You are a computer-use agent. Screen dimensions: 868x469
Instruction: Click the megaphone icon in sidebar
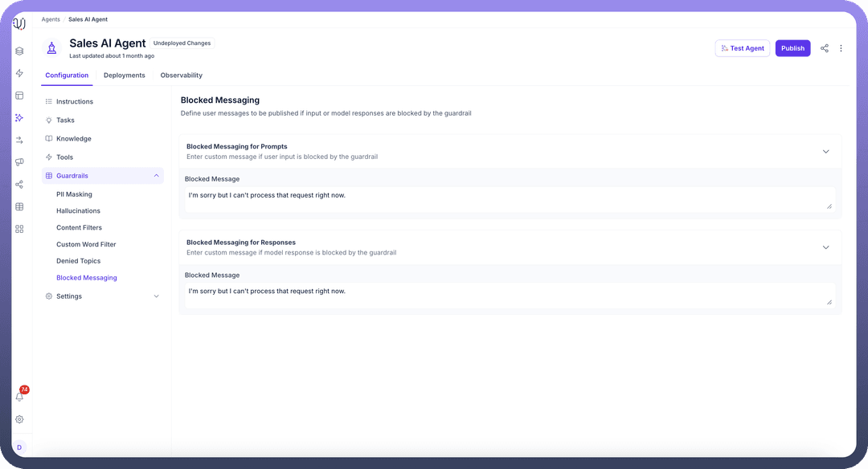[19, 162]
